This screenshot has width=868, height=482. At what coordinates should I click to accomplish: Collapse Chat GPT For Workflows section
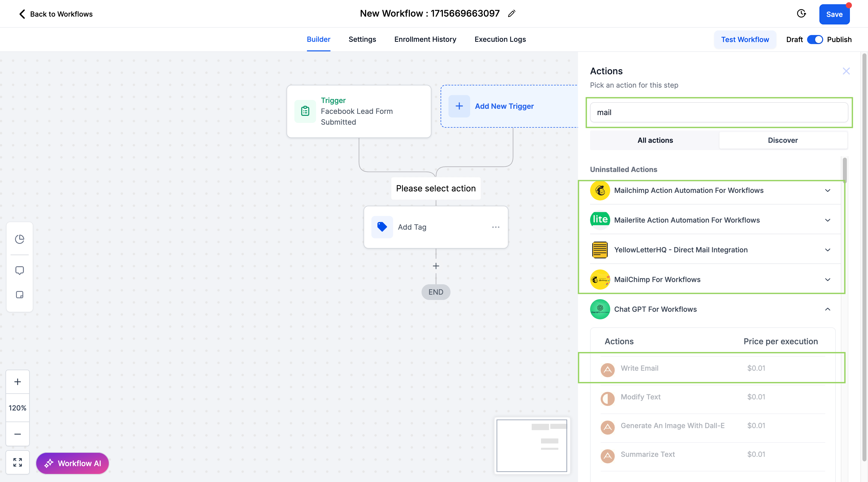coord(827,309)
